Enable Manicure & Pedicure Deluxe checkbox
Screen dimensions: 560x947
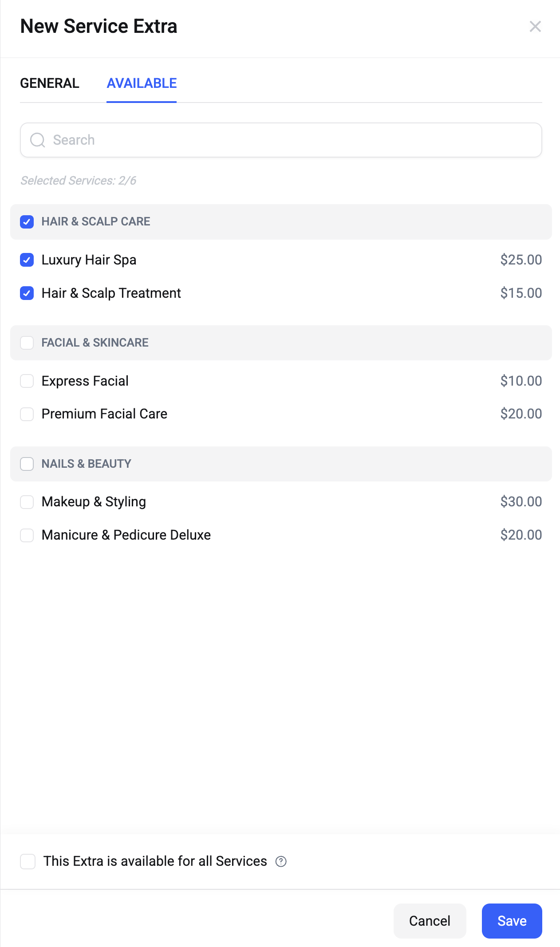click(x=27, y=535)
